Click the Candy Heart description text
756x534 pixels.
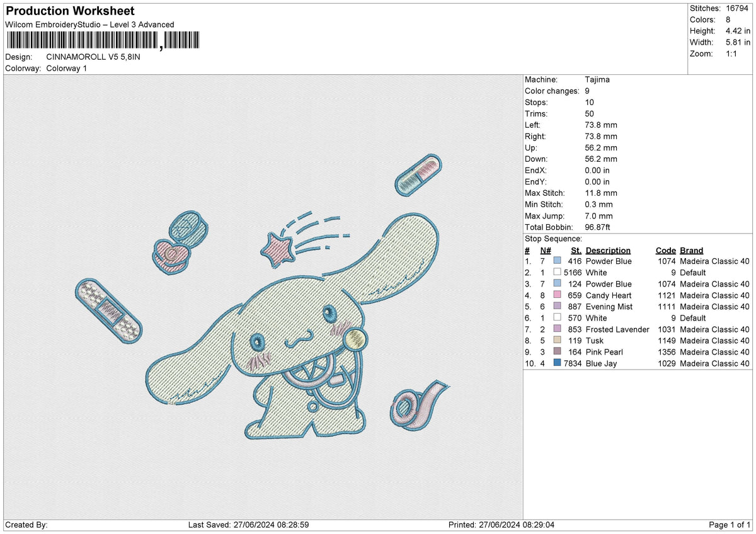click(609, 295)
